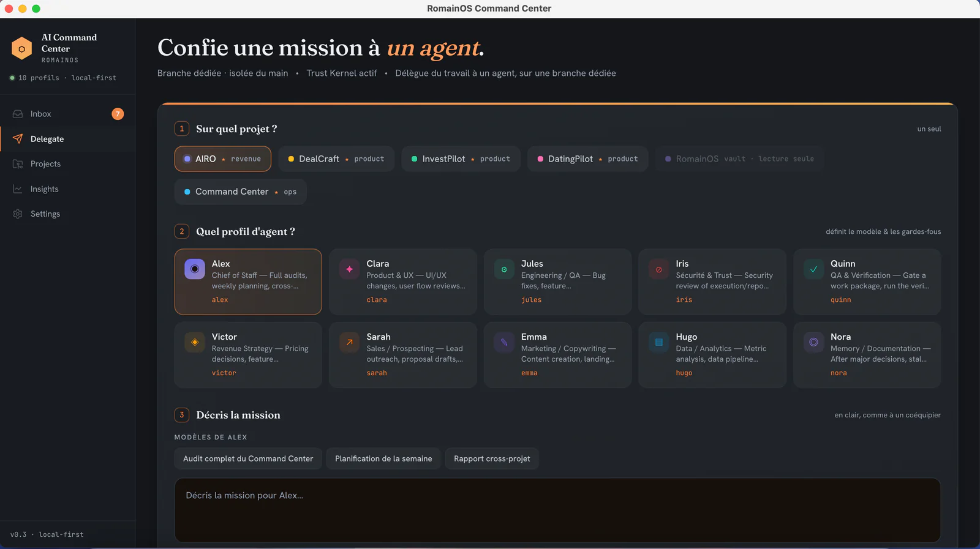Choose the DatingPilot project chip

click(587, 159)
